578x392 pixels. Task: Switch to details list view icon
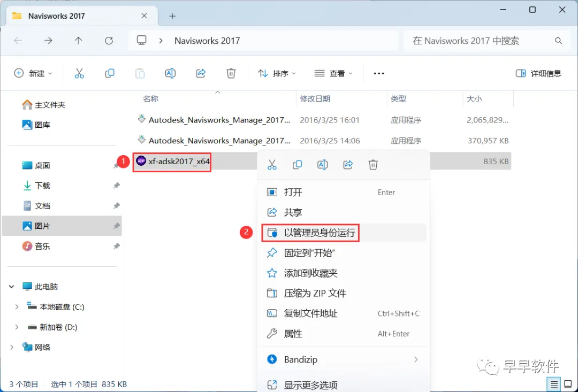[x=554, y=385]
